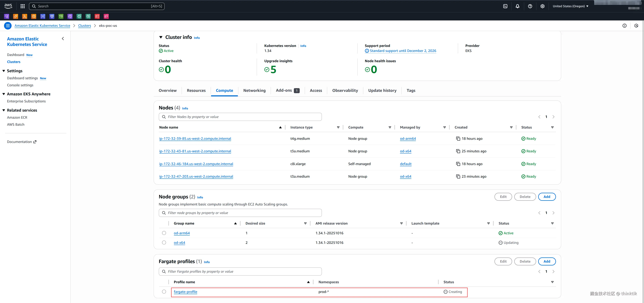
Task: Open the United States (Oregon) region dropdown
Action: pyautogui.click(x=570, y=6)
